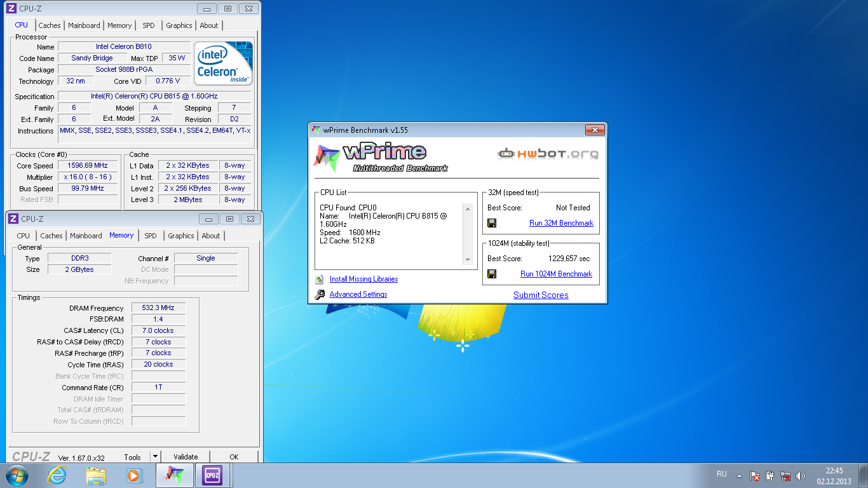
Task: Launch Internet Explorer from the taskbar
Action: coord(57,475)
